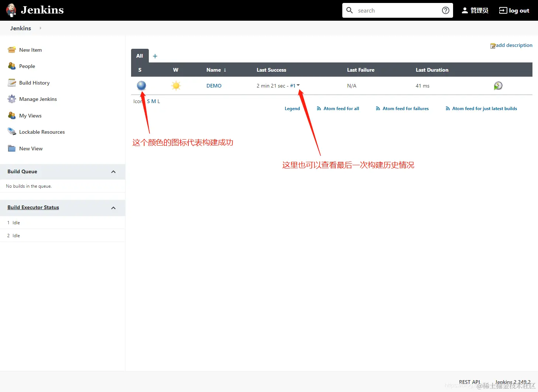Select executor 1 Idle row
This screenshot has height=392, width=538.
click(x=62, y=223)
